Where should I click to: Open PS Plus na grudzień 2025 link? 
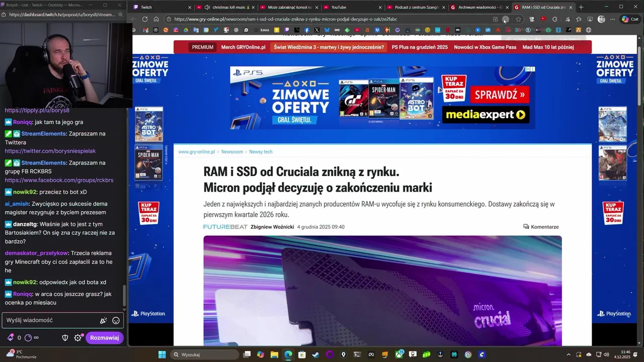click(x=420, y=47)
